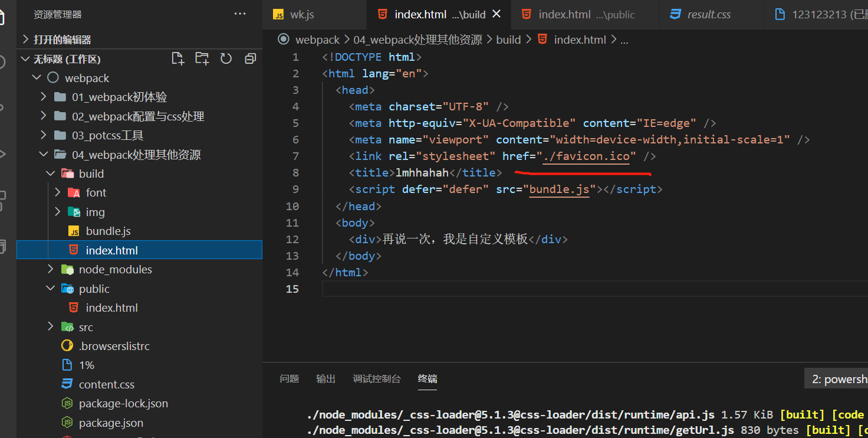
Task: Switch to 调试控制台 panel tab
Action: click(x=377, y=379)
